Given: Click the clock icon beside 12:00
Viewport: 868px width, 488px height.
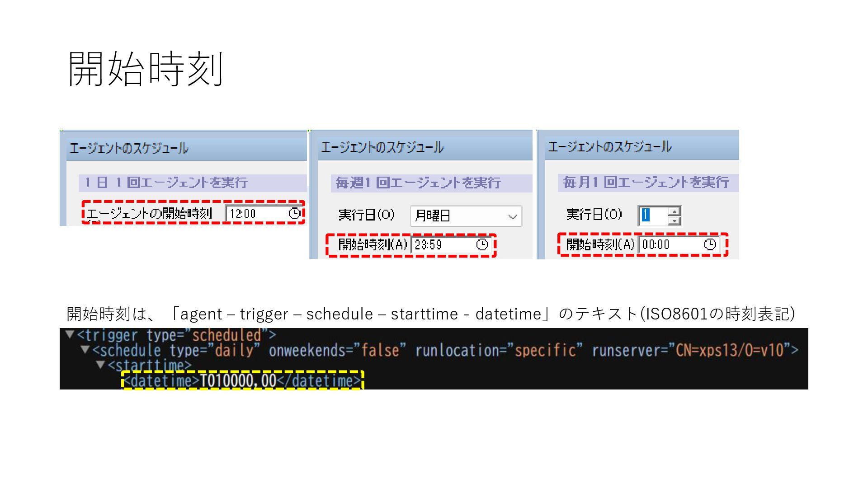Looking at the screenshot, I should tap(294, 213).
